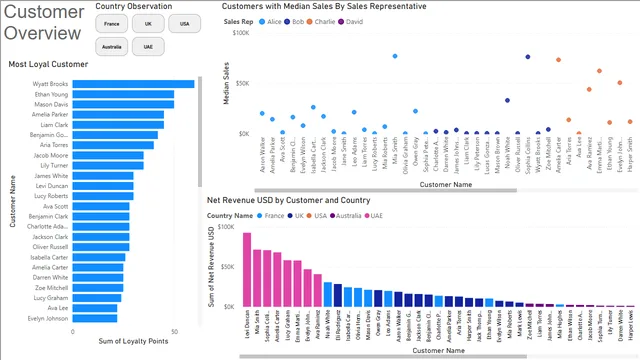
Task: Click Aaron Walker's scatter point
Action: [262, 113]
